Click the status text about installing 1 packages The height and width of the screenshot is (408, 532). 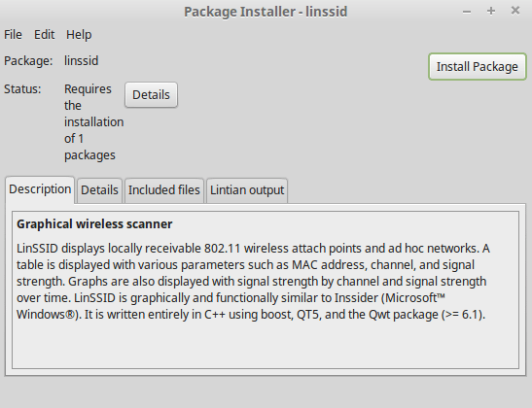pos(94,122)
